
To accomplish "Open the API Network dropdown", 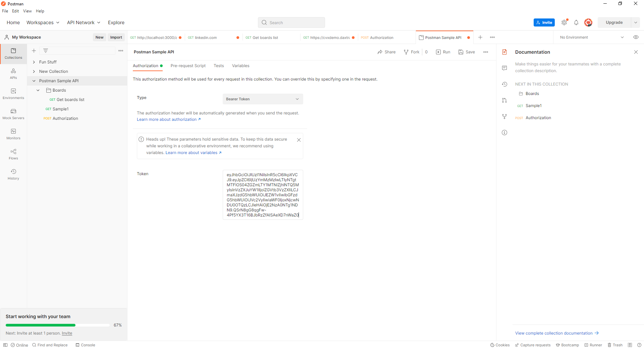I will click(84, 22).
